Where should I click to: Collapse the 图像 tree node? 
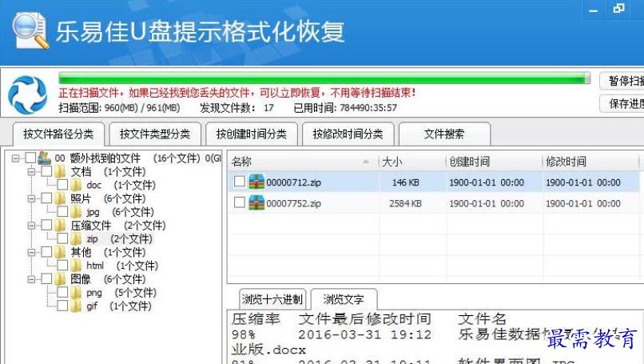pyautogui.click(x=32, y=279)
